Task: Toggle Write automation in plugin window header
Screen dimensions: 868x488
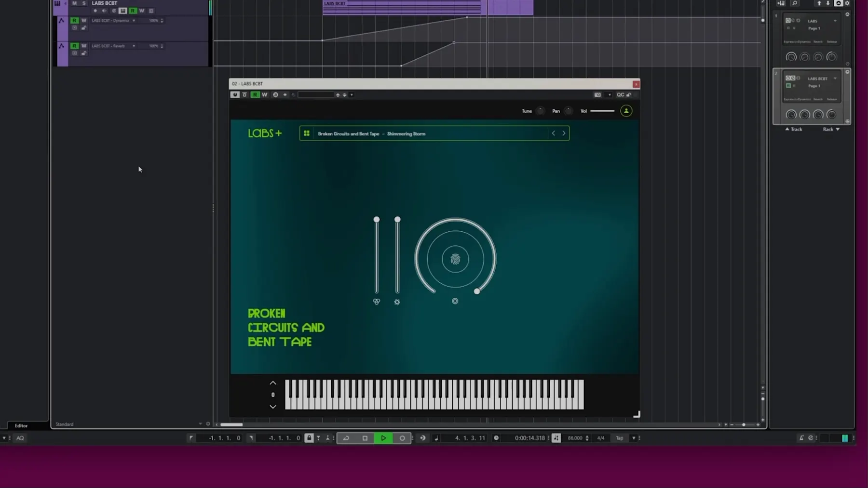Action: [264, 95]
